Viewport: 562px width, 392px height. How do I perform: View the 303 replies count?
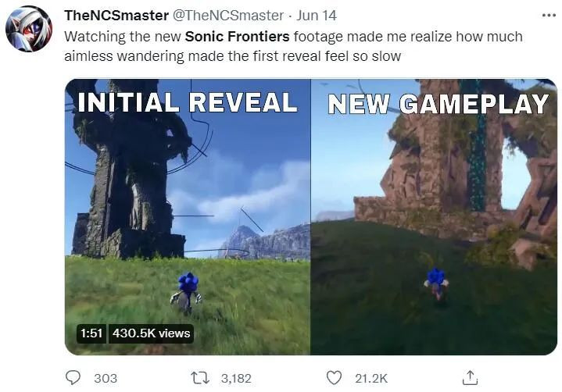tap(106, 379)
